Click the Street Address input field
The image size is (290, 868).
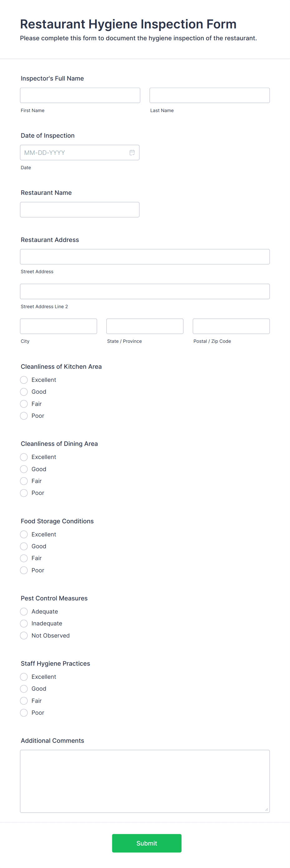[145, 256]
